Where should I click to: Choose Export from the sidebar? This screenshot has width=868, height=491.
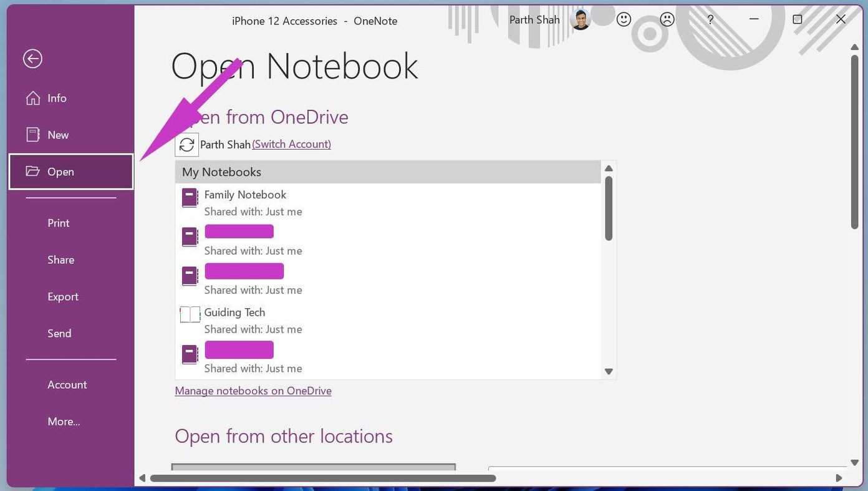pos(63,296)
